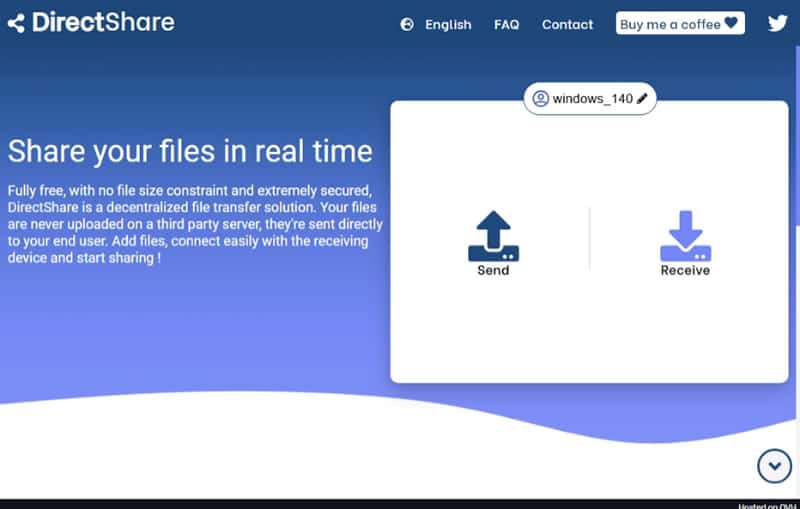This screenshot has width=800, height=509.
Task: Click the DirectShare share-nodes logo icon
Action: click(16, 23)
